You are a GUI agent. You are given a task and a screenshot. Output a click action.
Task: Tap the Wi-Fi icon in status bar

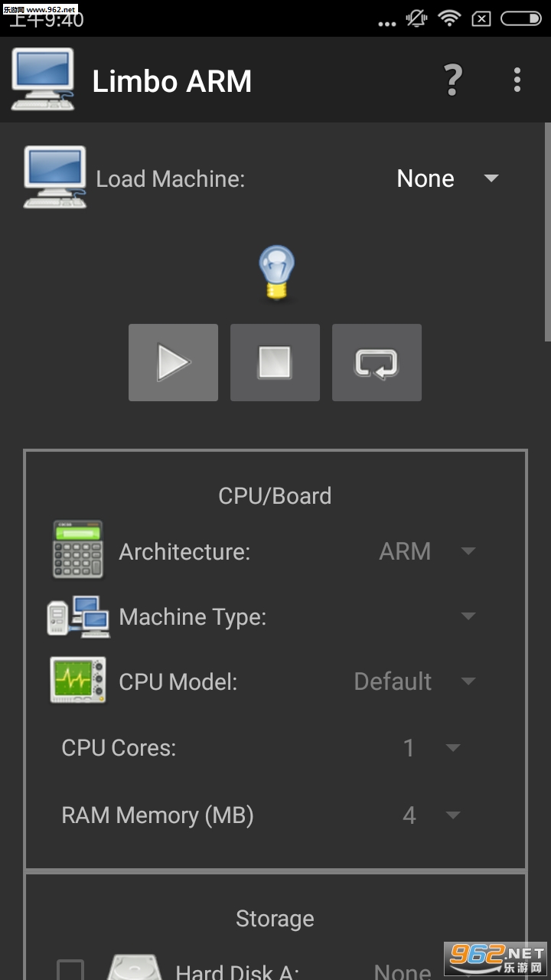449,18
